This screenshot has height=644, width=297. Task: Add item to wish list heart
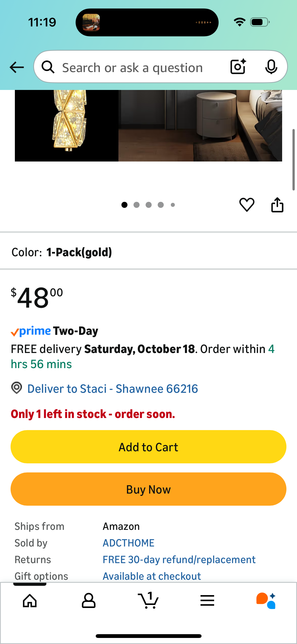pyautogui.click(x=247, y=205)
